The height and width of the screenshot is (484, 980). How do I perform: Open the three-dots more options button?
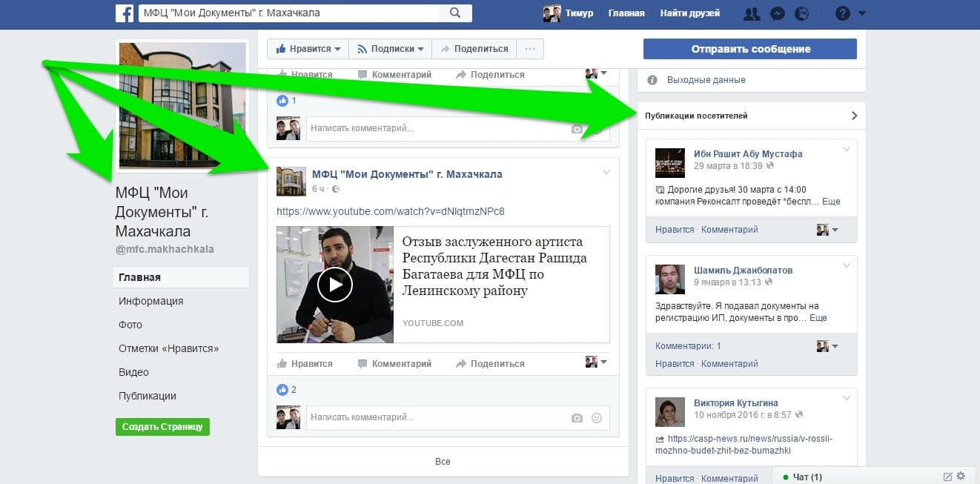[529, 49]
